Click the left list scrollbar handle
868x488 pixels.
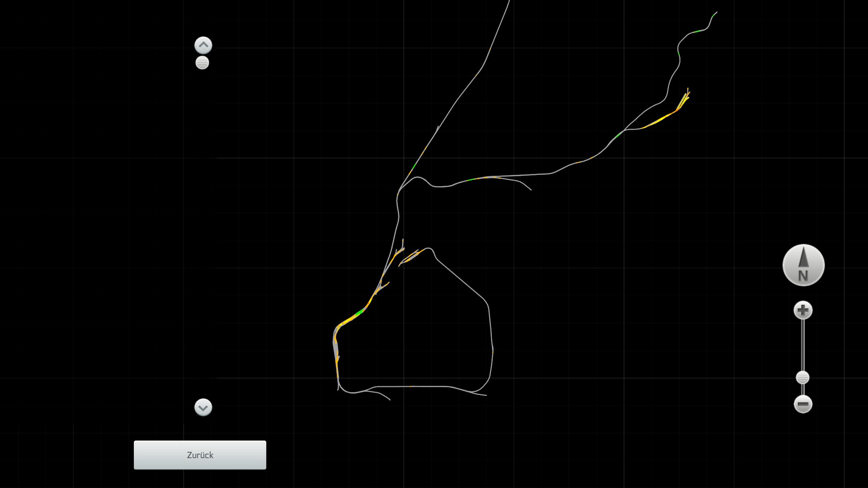pos(202,63)
